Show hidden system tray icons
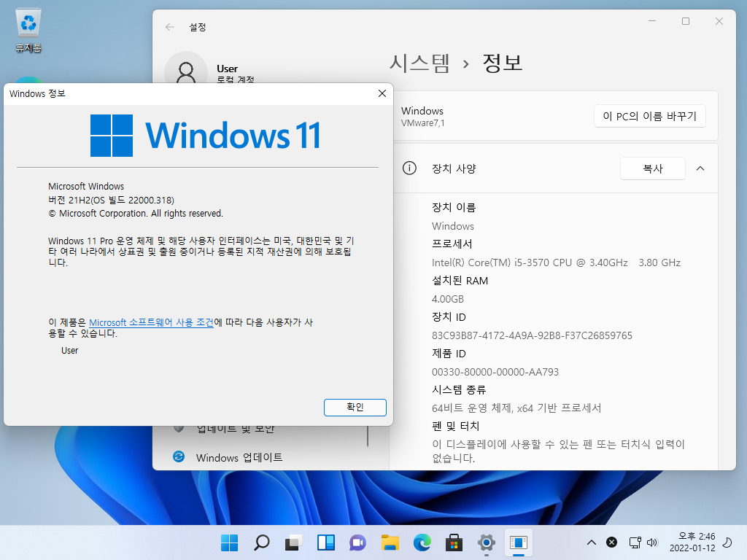747x560 pixels. click(591, 542)
